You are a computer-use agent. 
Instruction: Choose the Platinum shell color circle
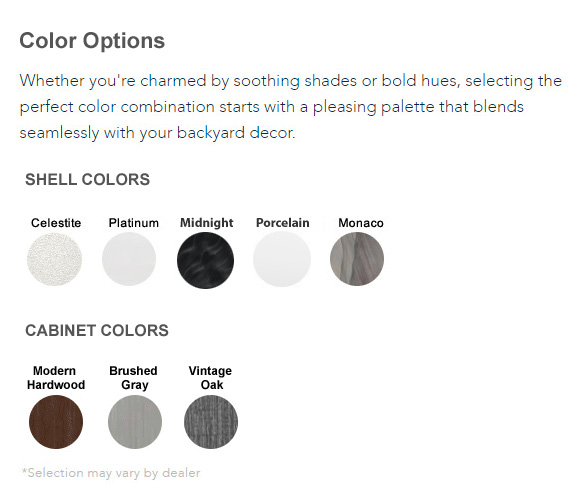[129, 259]
